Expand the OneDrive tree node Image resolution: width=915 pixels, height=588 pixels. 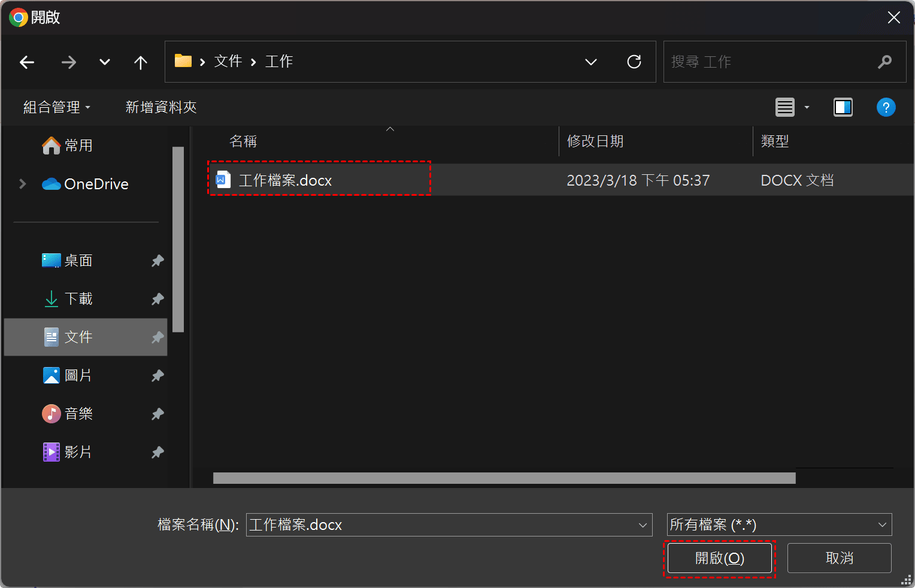coord(23,184)
